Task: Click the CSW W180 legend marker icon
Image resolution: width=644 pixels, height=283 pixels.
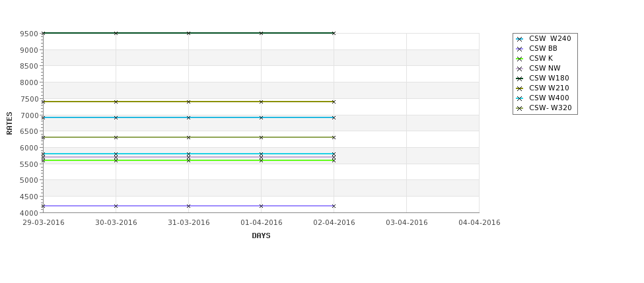Action: (x=520, y=79)
